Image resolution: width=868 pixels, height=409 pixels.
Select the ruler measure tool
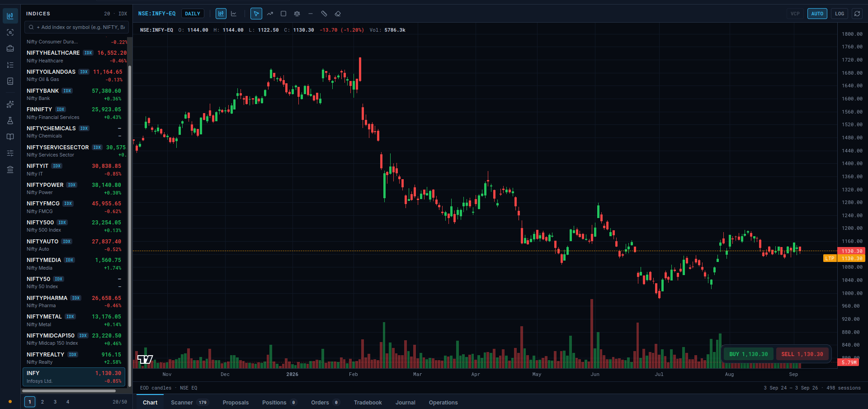(x=324, y=14)
